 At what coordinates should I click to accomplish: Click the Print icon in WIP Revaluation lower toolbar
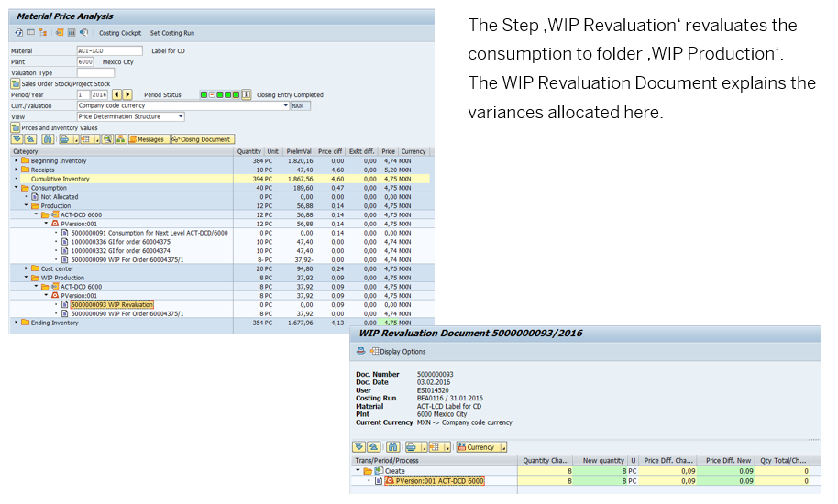(x=412, y=447)
